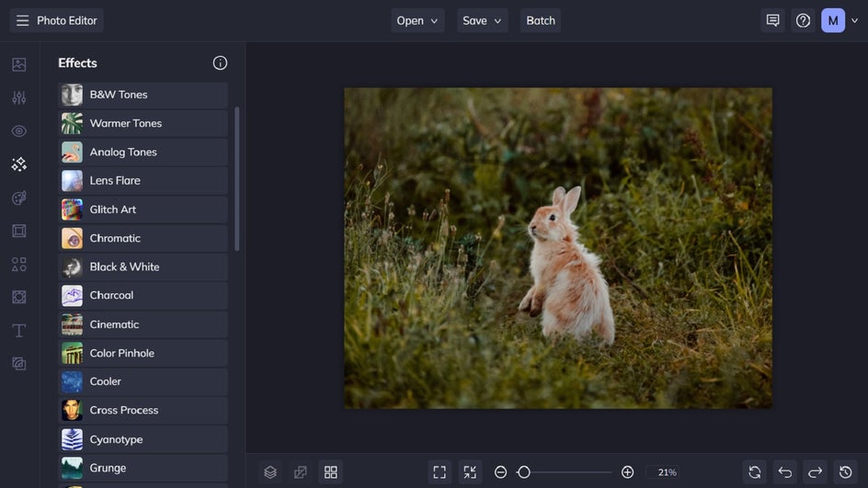Select the Cyanotype effect row

pyautogui.click(x=143, y=439)
